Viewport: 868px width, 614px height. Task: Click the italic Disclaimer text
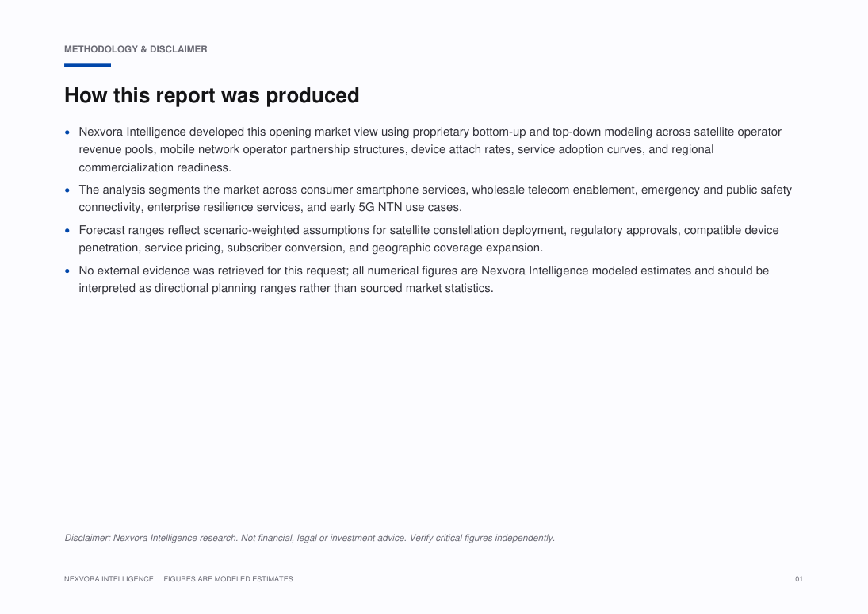pos(309,538)
